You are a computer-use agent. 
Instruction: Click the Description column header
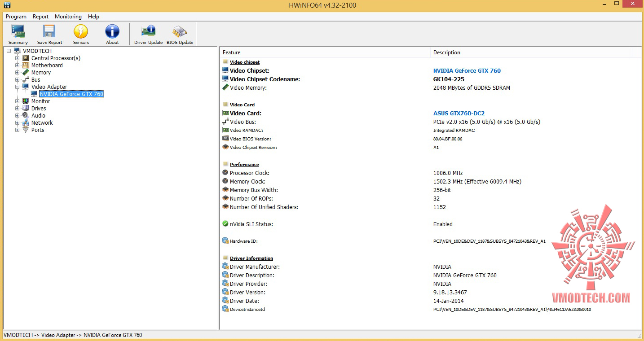(x=531, y=52)
